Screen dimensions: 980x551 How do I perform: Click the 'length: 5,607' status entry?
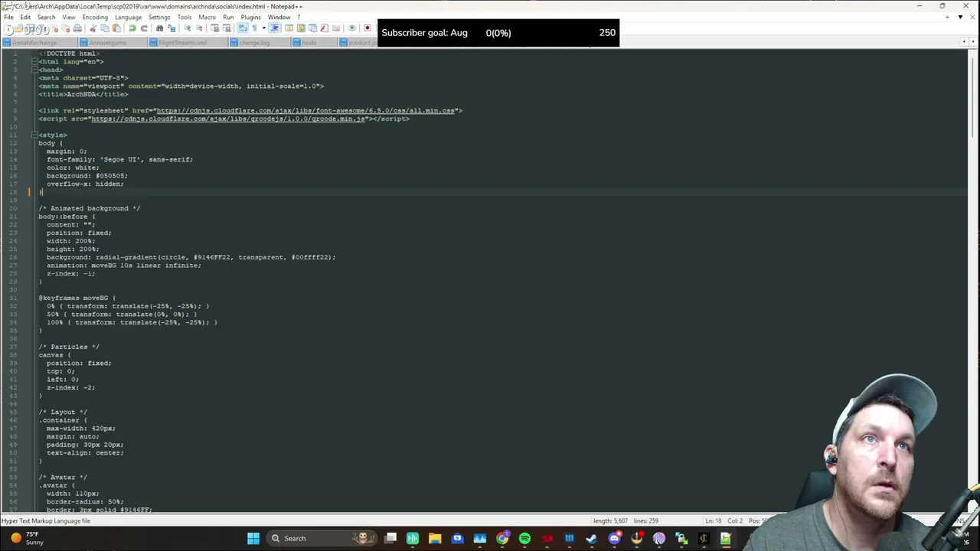coord(611,521)
